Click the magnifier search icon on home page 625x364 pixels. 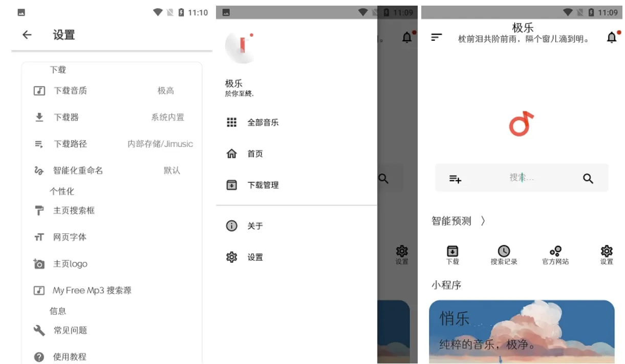pyautogui.click(x=588, y=178)
